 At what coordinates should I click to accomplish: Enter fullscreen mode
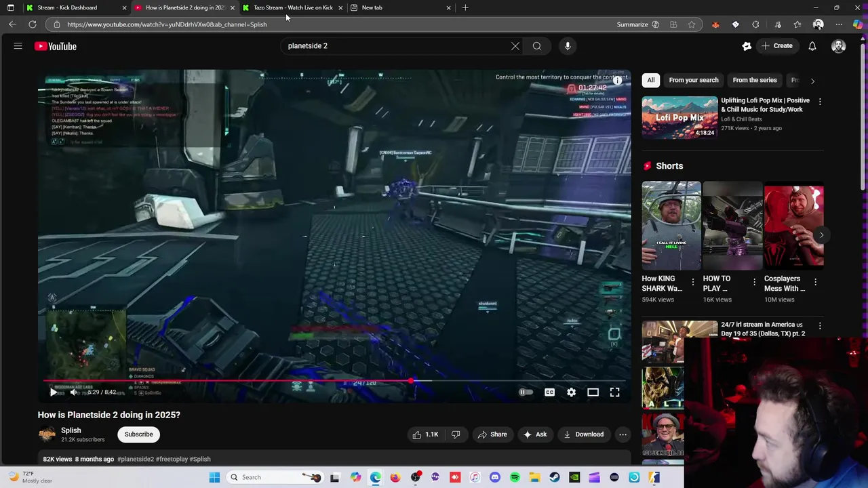point(614,392)
